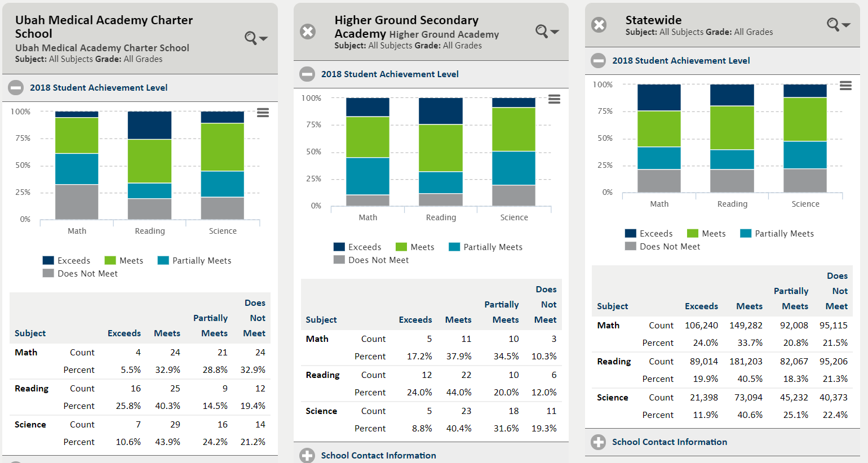Viewport: 868px width, 463px height.
Task: Collapse Higher Ground 2018 Student Achievement section
Action: click(x=307, y=74)
